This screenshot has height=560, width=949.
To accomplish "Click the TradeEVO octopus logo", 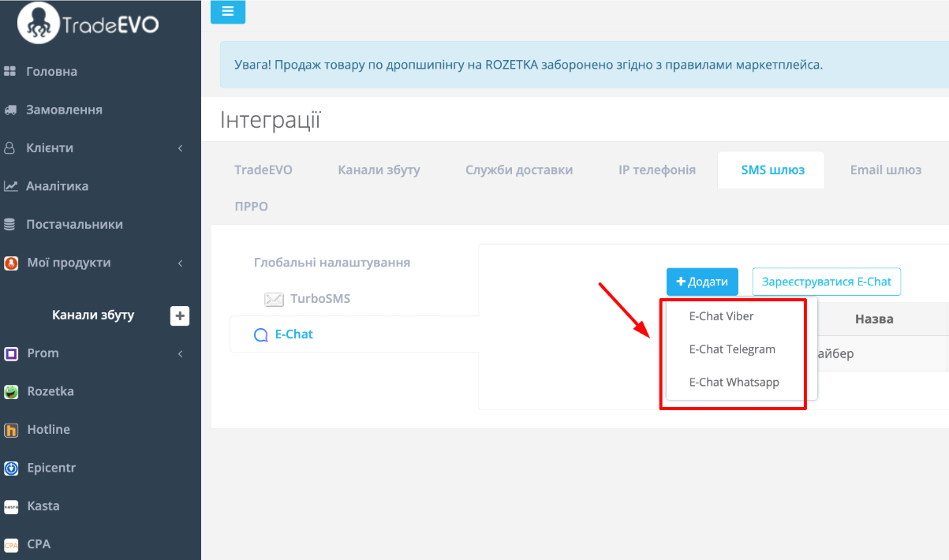I will pyautogui.click(x=39, y=23).
